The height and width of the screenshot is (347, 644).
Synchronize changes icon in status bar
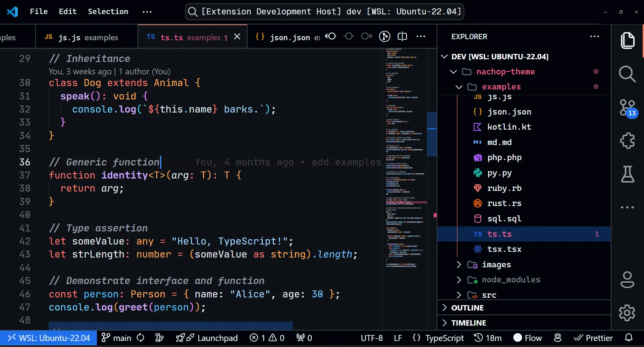[141, 338]
